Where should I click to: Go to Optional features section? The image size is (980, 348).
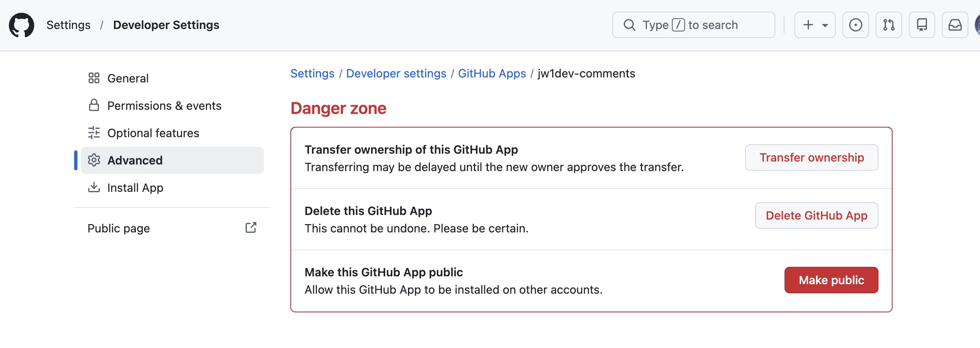(x=153, y=133)
